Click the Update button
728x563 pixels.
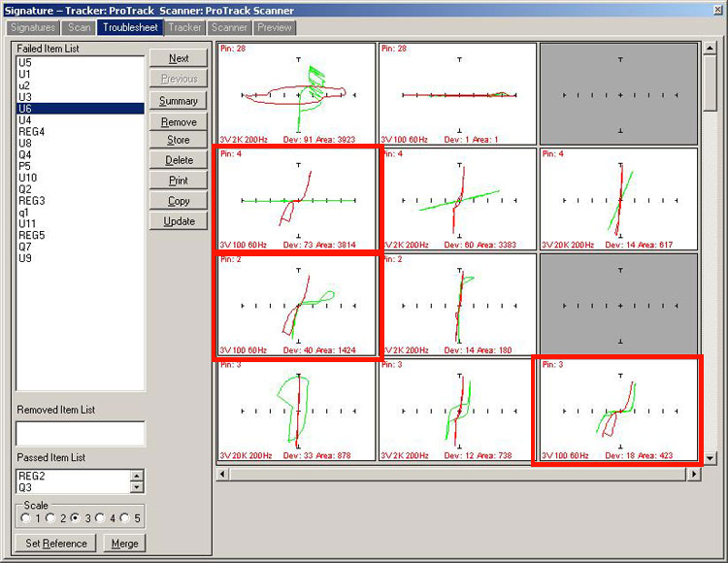pos(179,221)
